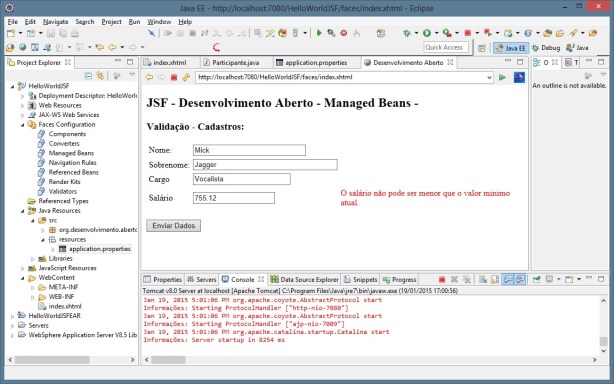Click the Sobrenome input field

[x=265, y=164]
